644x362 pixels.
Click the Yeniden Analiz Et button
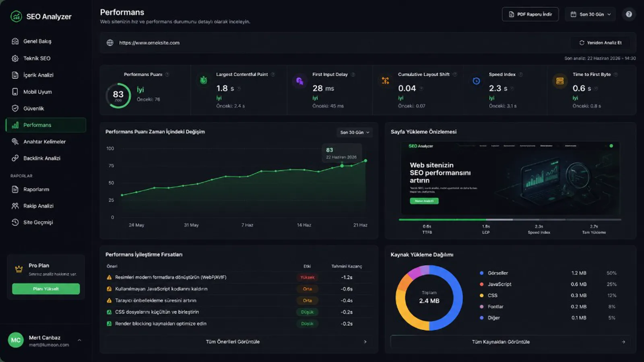click(x=601, y=43)
